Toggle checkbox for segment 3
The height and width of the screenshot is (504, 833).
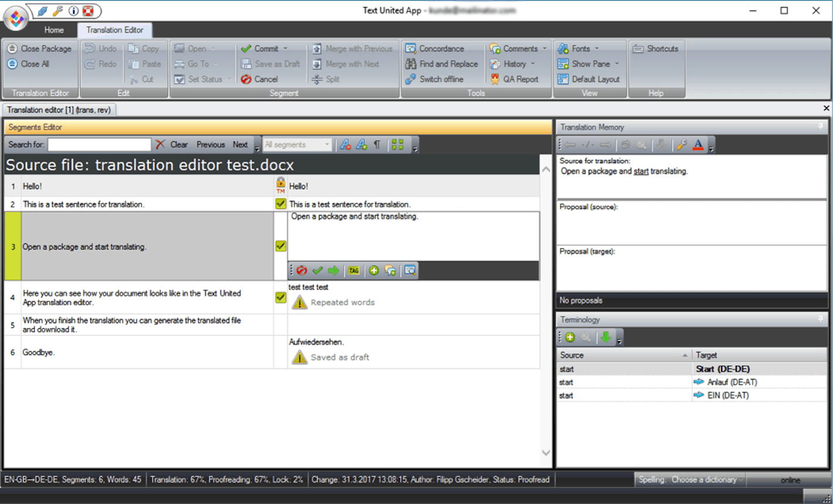point(281,246)
